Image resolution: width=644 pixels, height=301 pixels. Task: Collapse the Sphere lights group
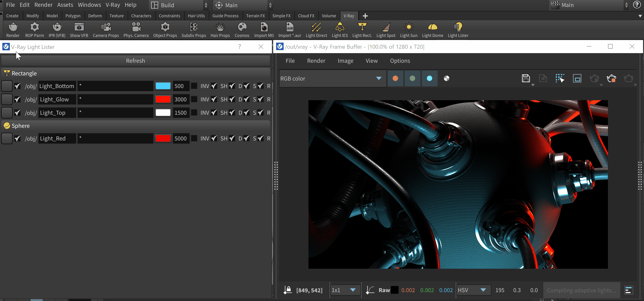point(135,126)
